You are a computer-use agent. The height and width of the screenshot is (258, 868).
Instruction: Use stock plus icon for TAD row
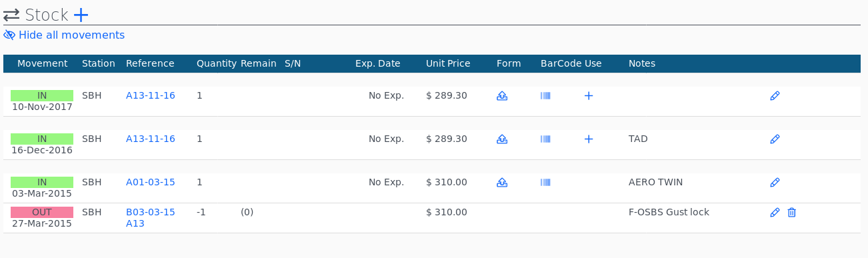[589, 139]
